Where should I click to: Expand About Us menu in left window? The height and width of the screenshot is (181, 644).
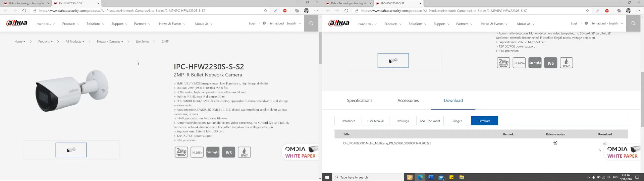pyautogui.click(x=203, y=24)
